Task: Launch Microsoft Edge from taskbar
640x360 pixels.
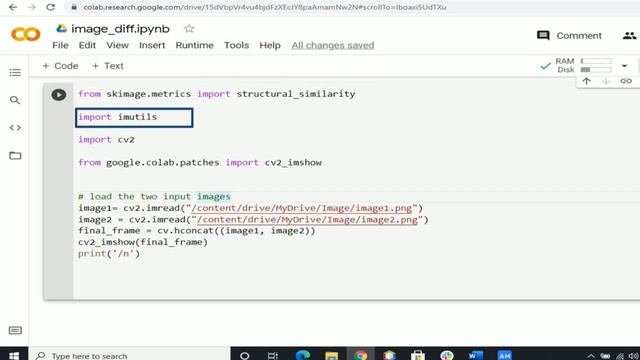Action: tap(303, 355)
